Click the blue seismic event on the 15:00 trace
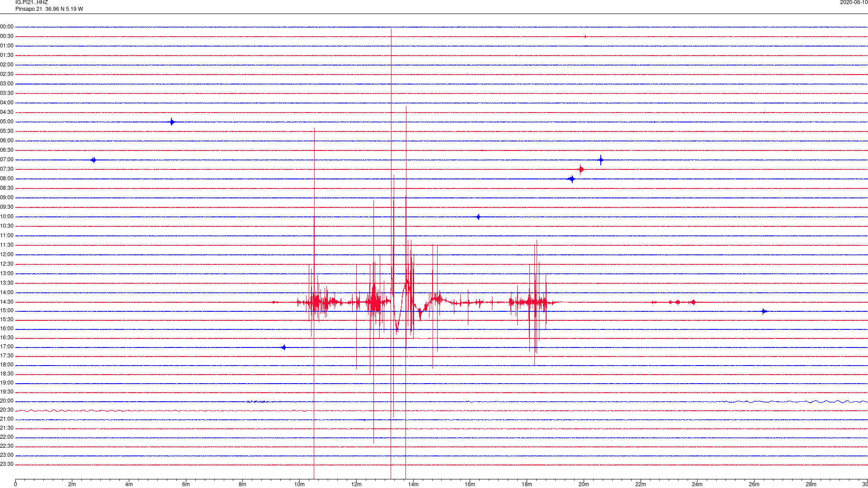 [764, 311]
